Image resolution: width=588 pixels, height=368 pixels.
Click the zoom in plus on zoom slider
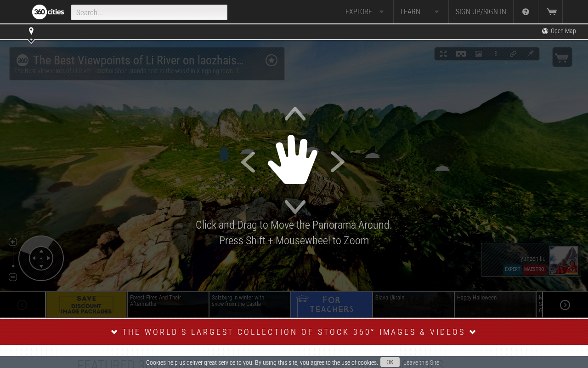13,242
